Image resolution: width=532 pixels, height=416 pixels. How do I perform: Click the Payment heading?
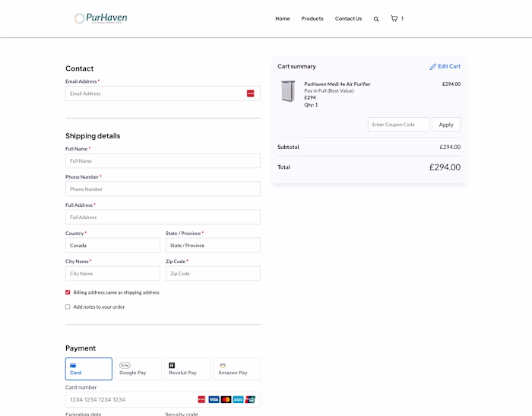(81, 348)
